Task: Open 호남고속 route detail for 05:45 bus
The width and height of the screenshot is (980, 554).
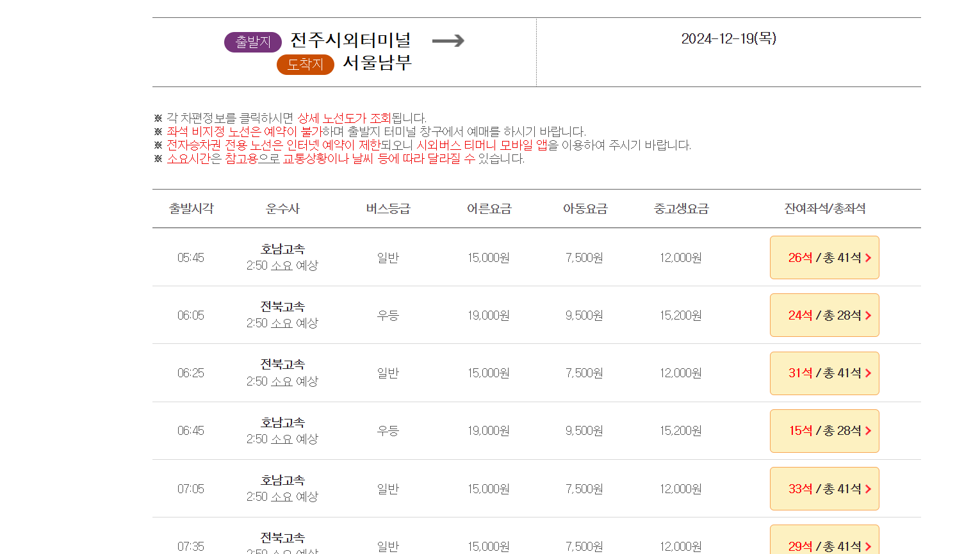Action: click(282, 249)
